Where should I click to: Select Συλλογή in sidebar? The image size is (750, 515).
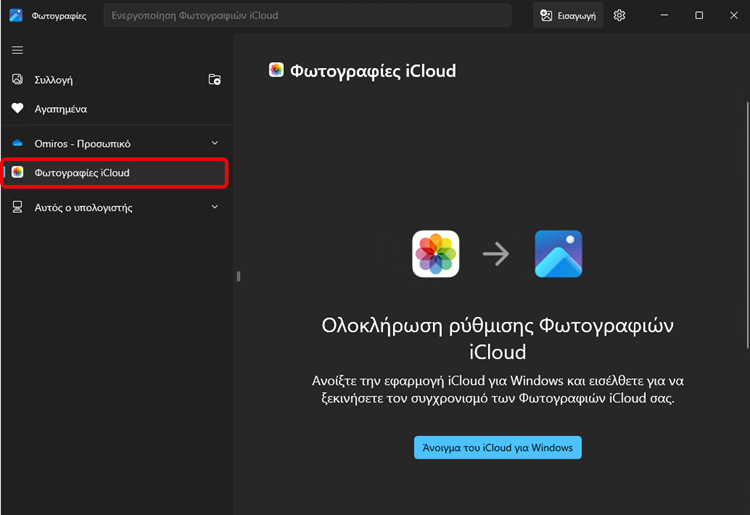(x=117, y=79)
